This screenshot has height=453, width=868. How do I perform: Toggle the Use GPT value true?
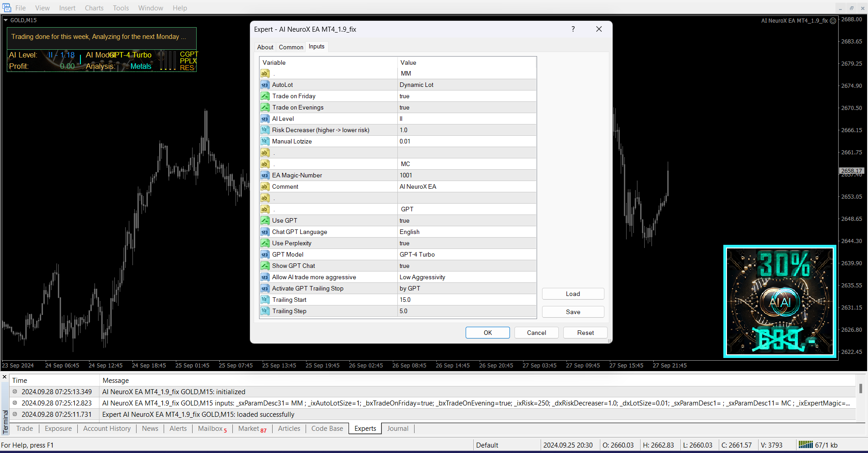click(404, 220)
